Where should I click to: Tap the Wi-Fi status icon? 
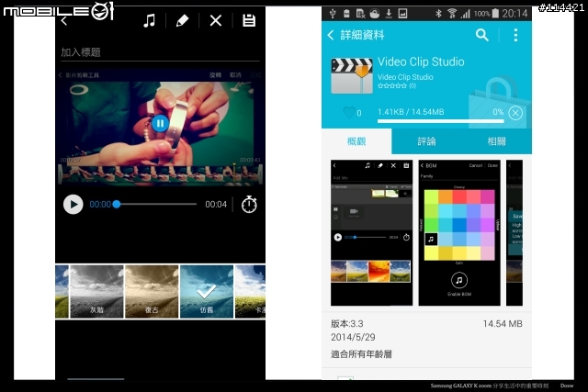coord(452,14)
